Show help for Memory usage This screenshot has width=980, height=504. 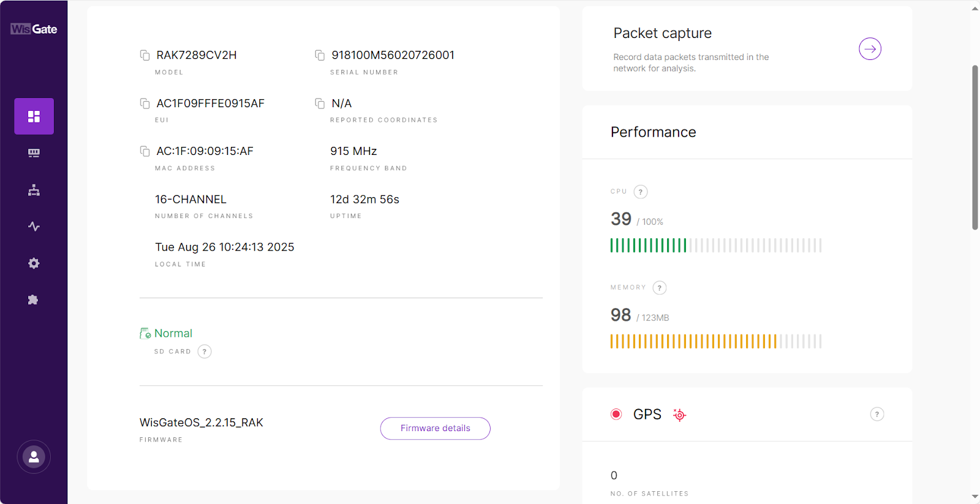tap(660, 288)
